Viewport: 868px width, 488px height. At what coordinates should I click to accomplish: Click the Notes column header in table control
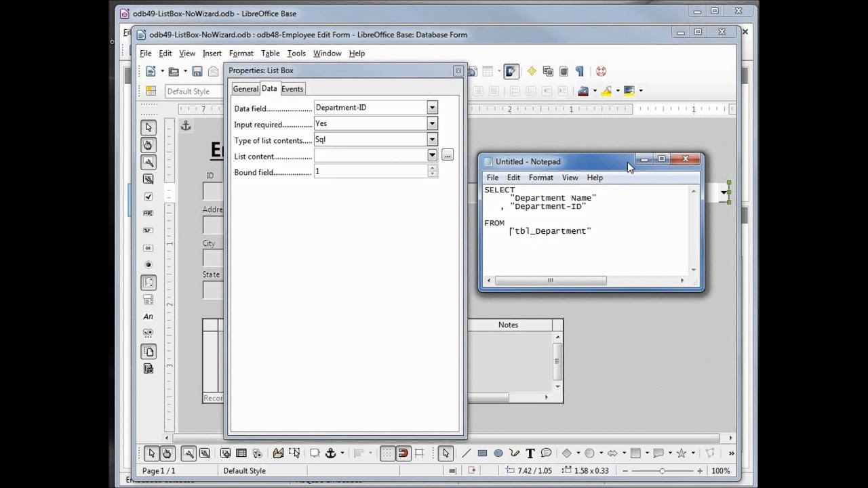click(x=508, y=325)
